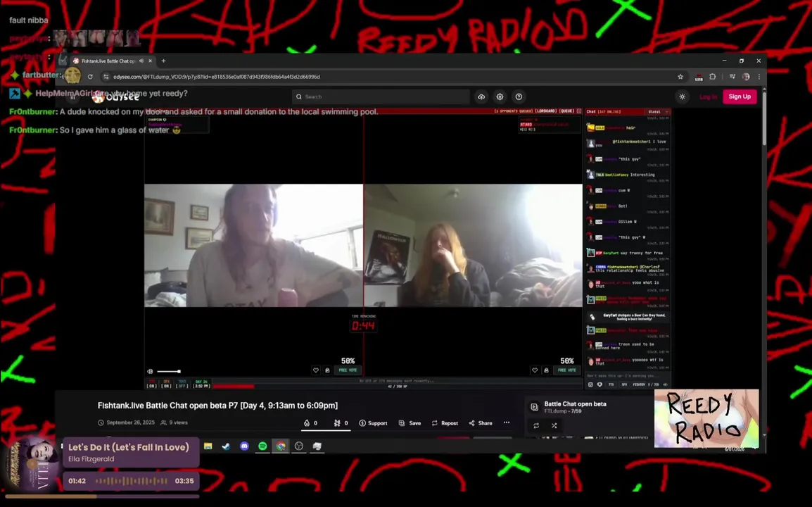Open the Odysee upload icon

(481, 96)
